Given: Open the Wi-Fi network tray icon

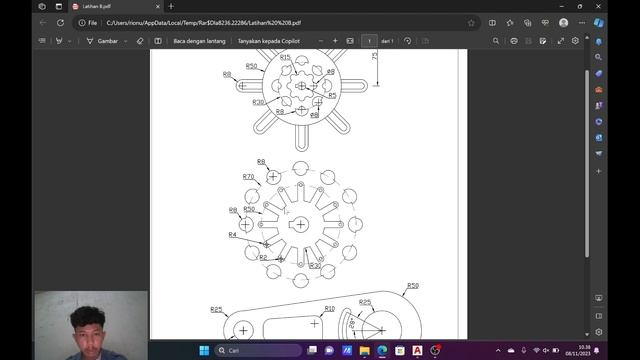Looking at the screenshot, I should coord(536,350).
